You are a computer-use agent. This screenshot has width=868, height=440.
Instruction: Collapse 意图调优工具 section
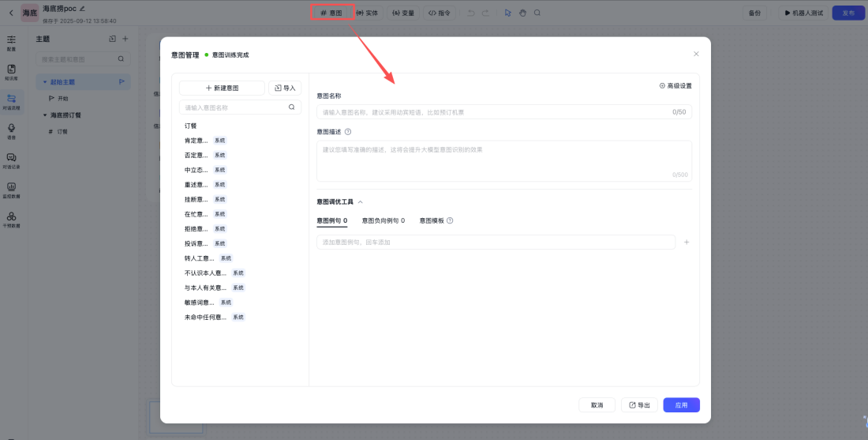[361, 202]
